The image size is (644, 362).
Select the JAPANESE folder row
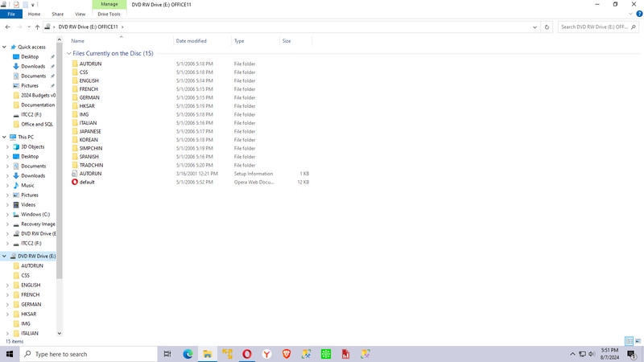coord(191,131)
